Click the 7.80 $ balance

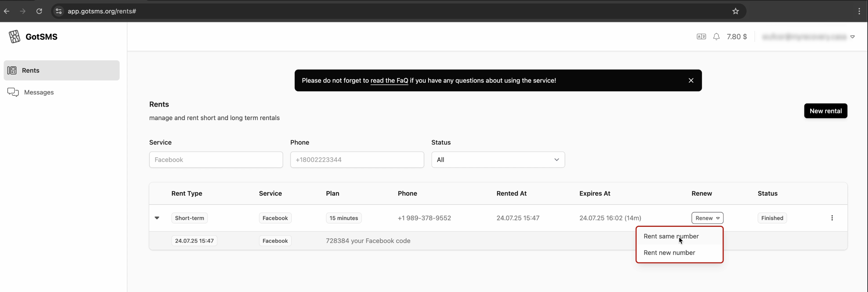[x=736, y=36]
